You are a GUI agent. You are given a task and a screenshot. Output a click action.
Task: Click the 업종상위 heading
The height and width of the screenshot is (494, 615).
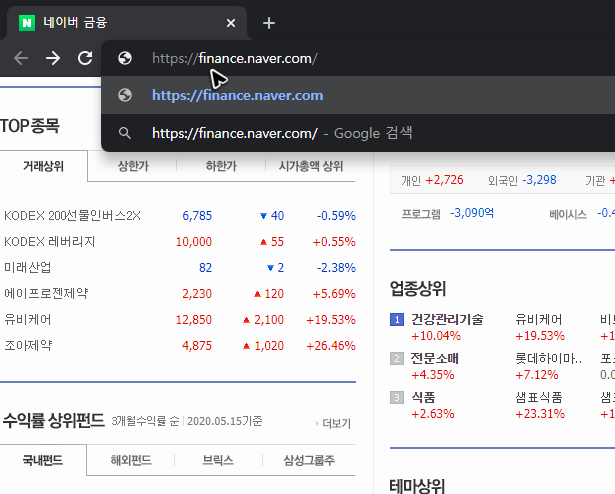[418, 288]
